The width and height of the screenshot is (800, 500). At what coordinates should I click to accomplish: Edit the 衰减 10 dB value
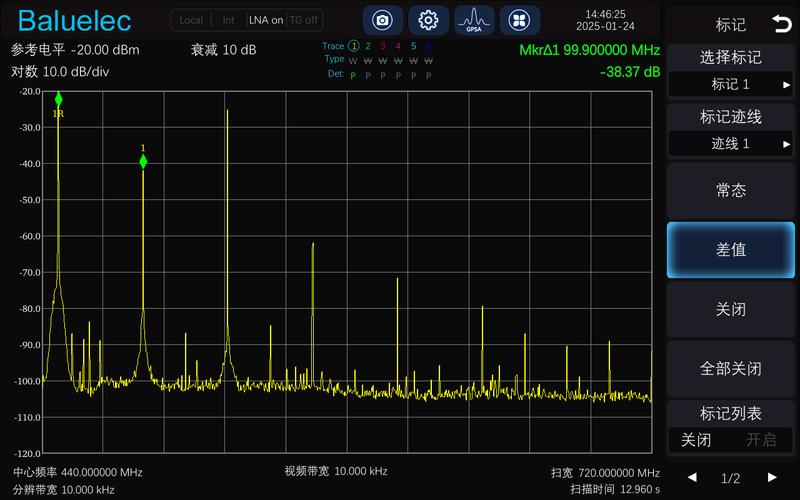click(x=223, y=50)
